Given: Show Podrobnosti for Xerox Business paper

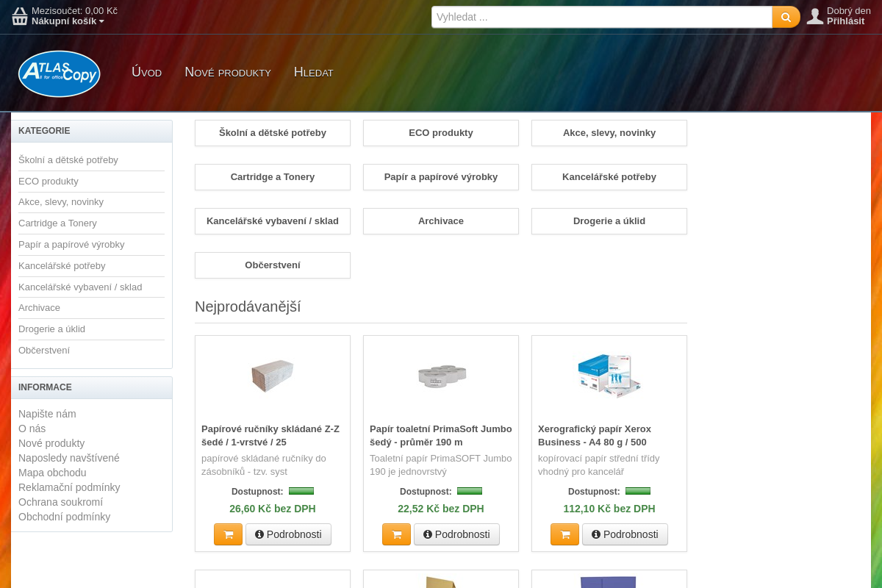Looking at the screenshot, I should (x=625, y=534).
